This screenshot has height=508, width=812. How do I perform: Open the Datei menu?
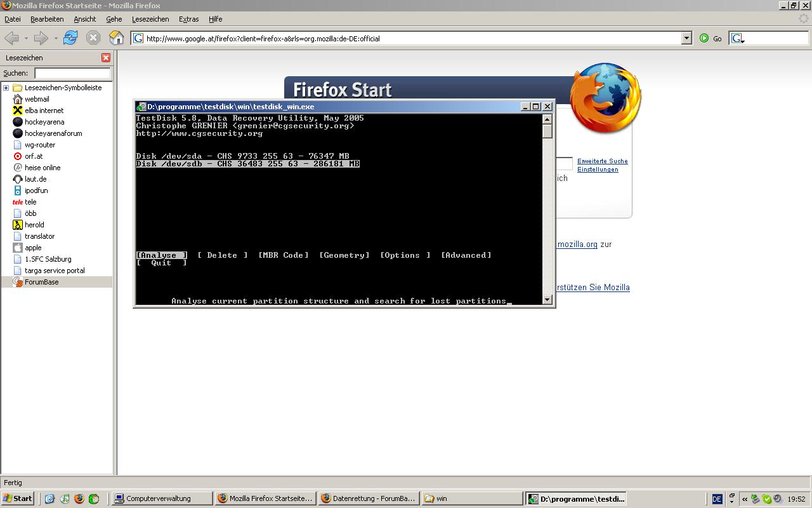[13, 19]
